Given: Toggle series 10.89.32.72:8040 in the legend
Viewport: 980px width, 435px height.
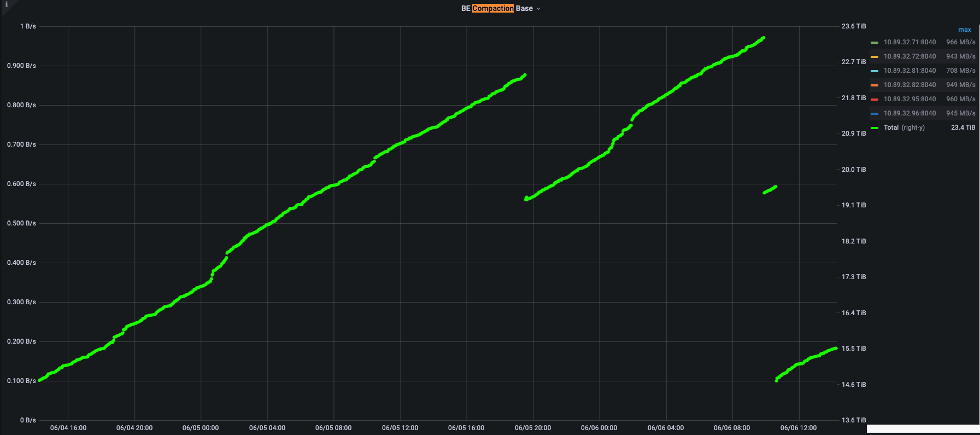Looking at the screenshot, I should [x=909, y=56].
